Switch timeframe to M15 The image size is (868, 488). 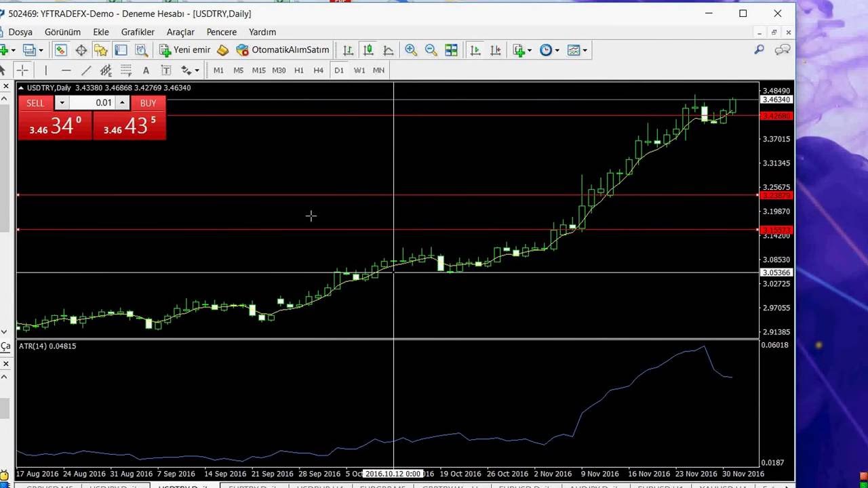click(258, 70)
